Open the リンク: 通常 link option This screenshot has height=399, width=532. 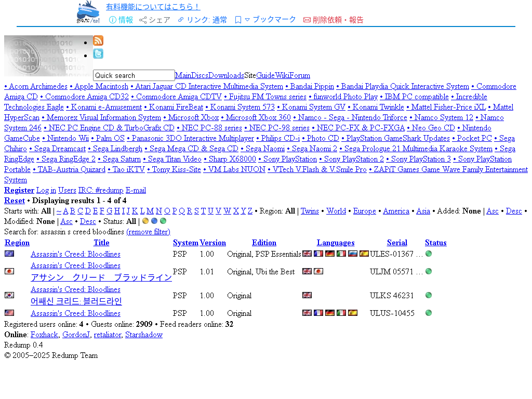coord(202,20)
